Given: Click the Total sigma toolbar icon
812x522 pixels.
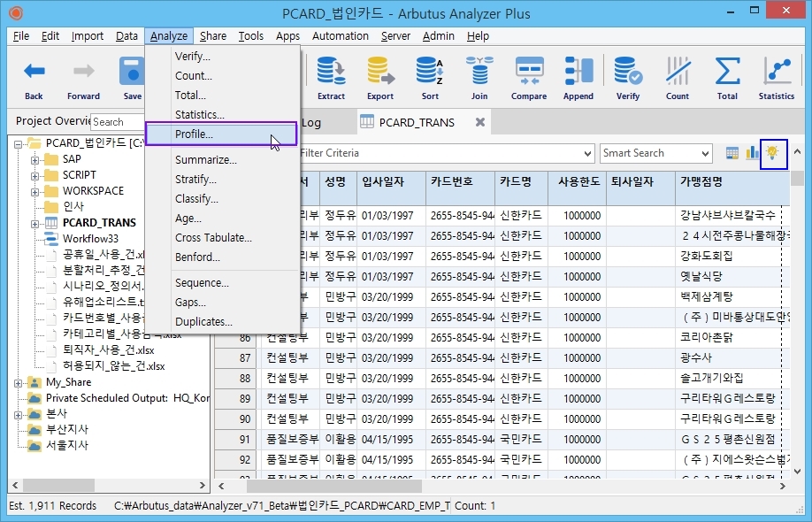Looking at the screenshot, I should (x=727, y=71).
